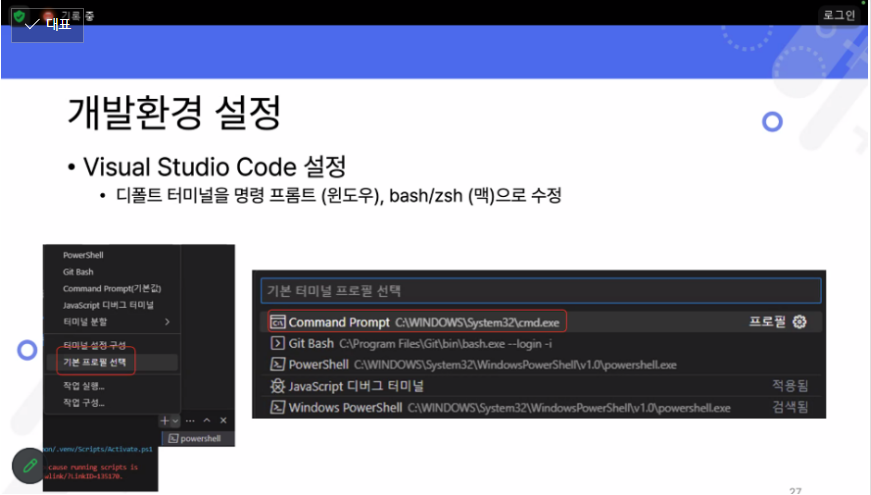This screenshot has height=495, width=871.
Task: Click the 기본 터미널 프로필 선택 input field
Action: tap(541, 291)
